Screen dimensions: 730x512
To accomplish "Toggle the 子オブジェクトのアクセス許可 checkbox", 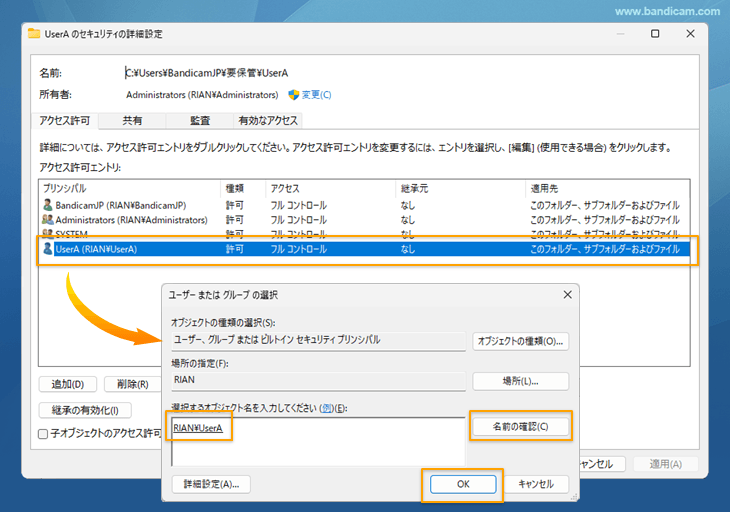I will pos(43,434).
